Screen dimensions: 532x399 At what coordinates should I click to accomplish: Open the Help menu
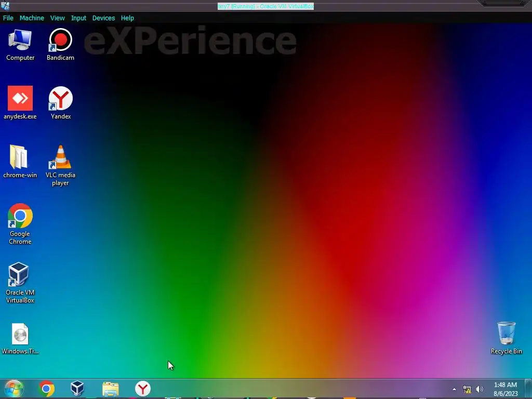(127, 18)
